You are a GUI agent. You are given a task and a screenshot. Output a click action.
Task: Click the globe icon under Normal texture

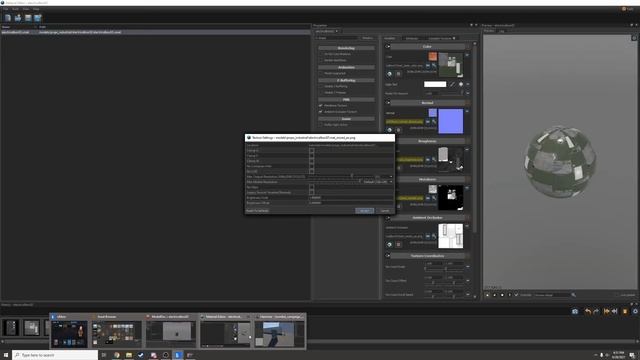click(x=389, y=130)
